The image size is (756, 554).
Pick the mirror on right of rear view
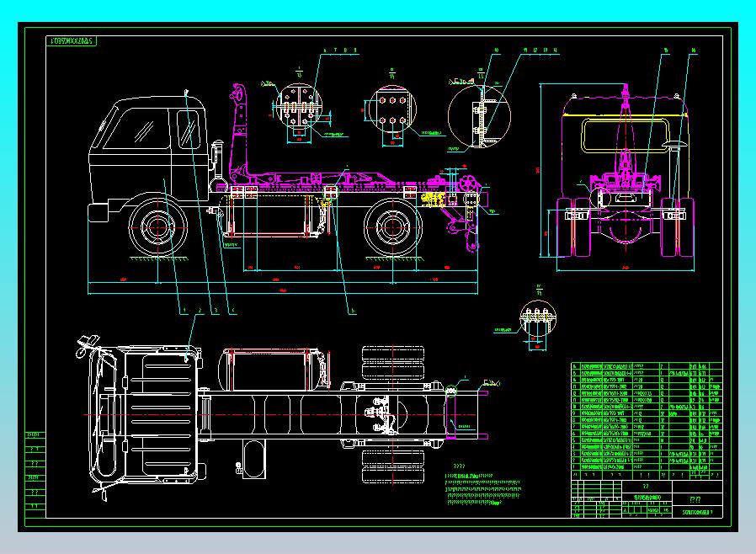click(x=675, y=145)
